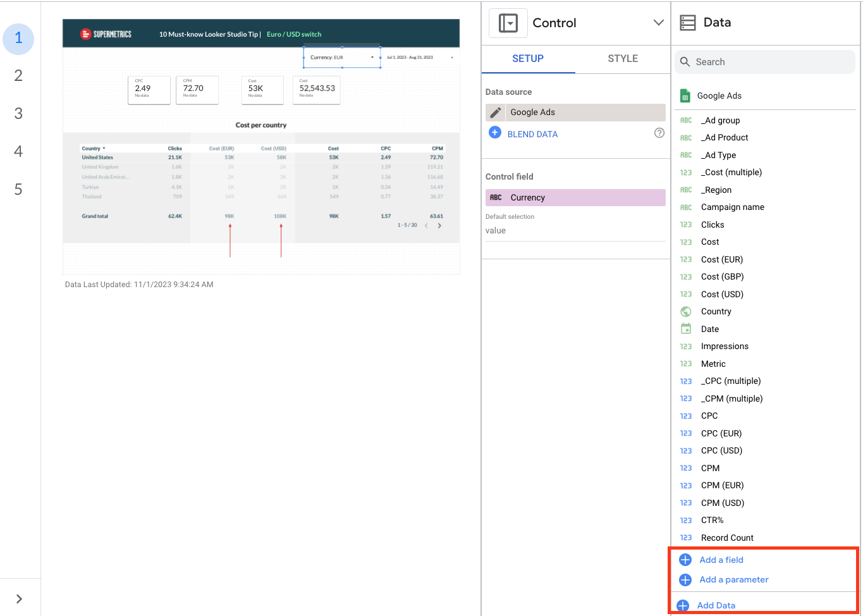The height and width of the screenshot is (616, 863).
Task: Open the date range dropdown showing Jul 1 - Aug 31
Action: pyautogui.click(x=451, y=57)
